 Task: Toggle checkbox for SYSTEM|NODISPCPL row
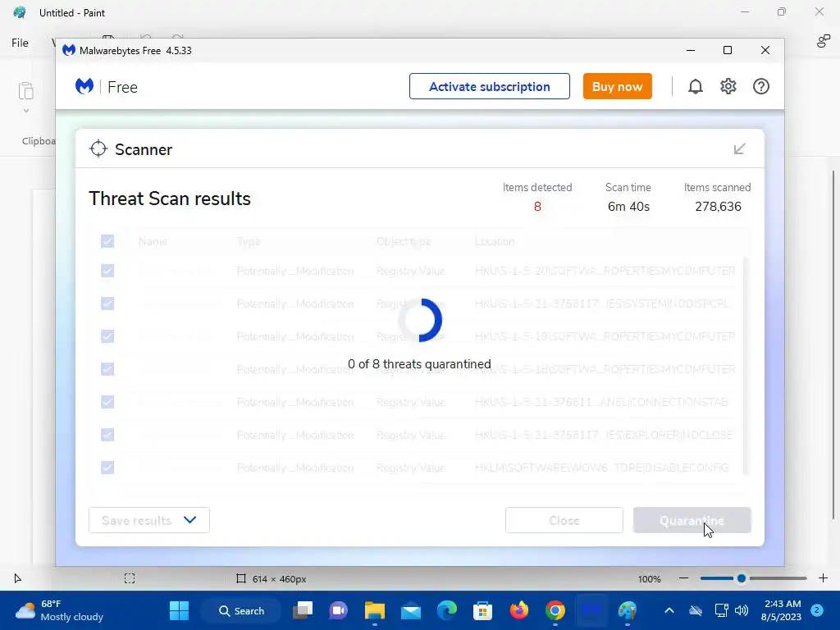[107, 304]
